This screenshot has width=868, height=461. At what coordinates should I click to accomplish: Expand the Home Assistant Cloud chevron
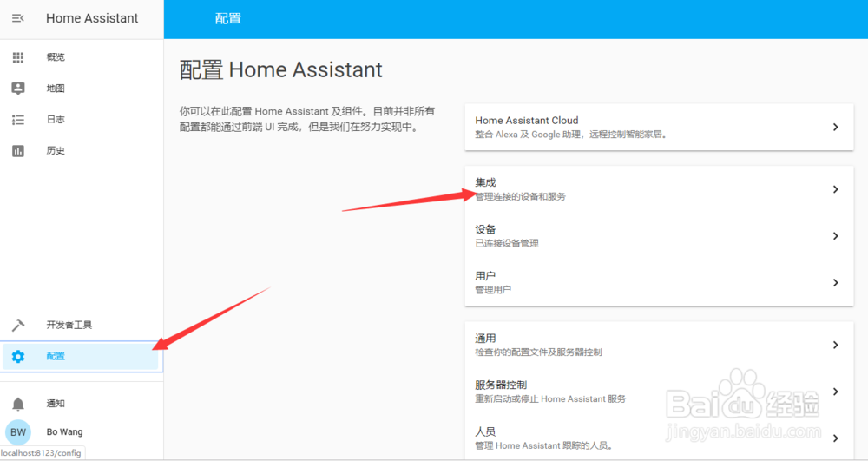coord(835,128)
